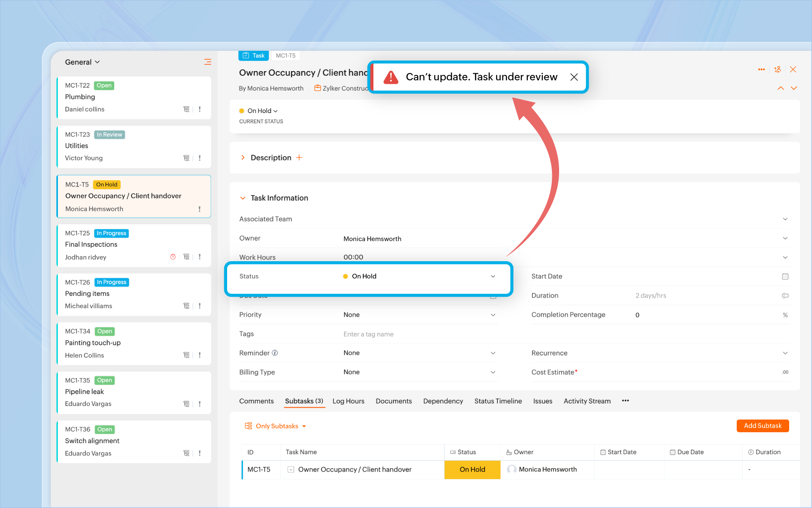
Task: Click the subtask icon on the Plumbing card
Action: coord(186,109)
